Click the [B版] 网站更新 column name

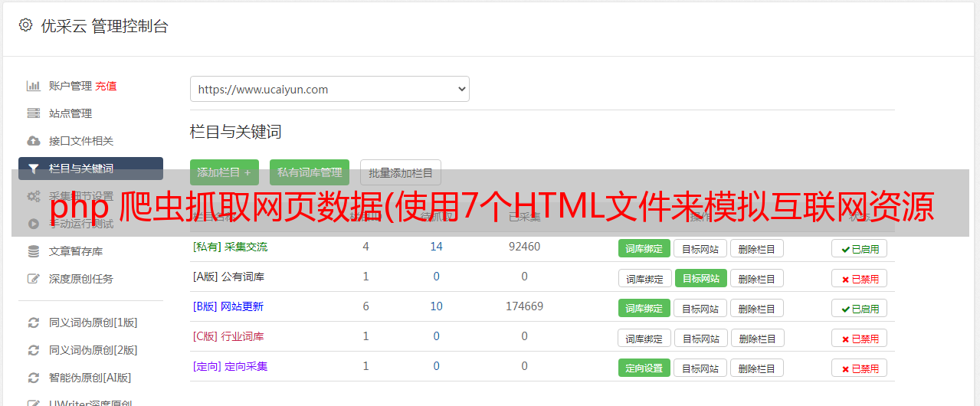tap(228, 306)
